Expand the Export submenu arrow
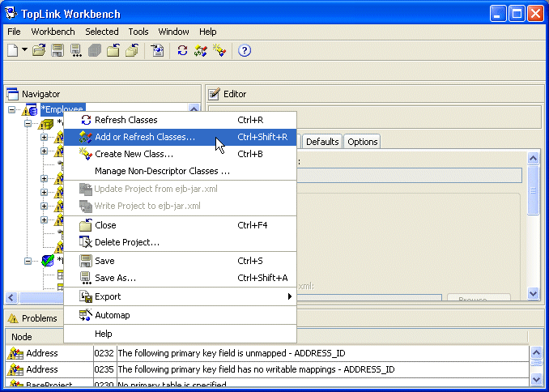Viewport: 549px width, 392px height. coord(289,296)
